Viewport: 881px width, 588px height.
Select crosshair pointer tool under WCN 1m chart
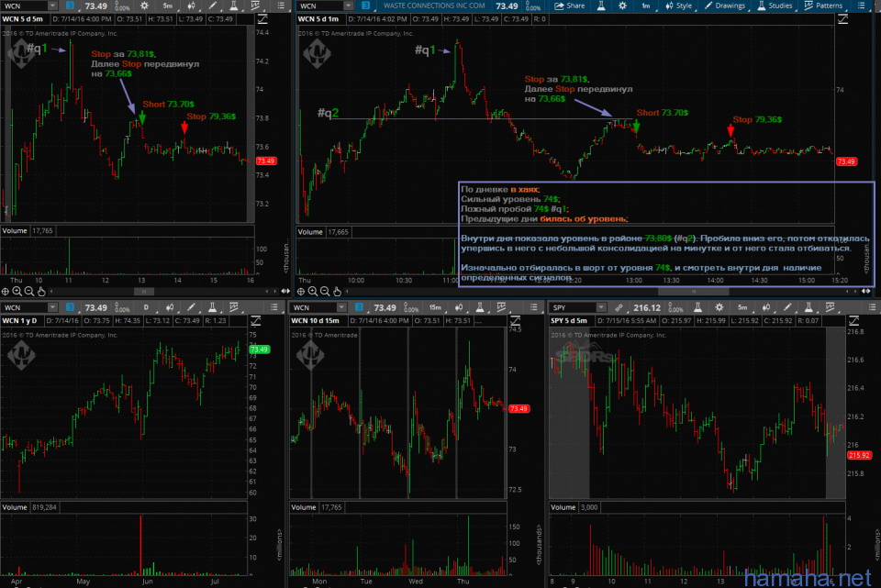[x=301, y=291]
